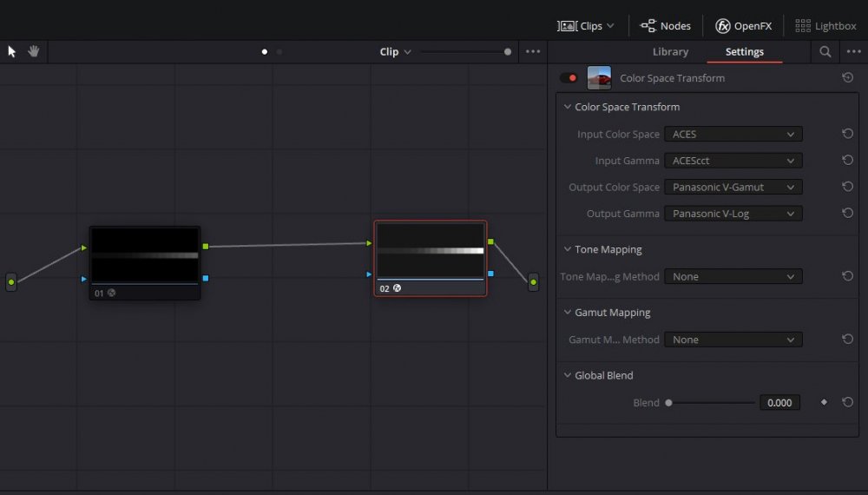Switch to the Library tab
The height and width of the screenshot is (495, 868).
pyautogui.click(x=670, y=52)
